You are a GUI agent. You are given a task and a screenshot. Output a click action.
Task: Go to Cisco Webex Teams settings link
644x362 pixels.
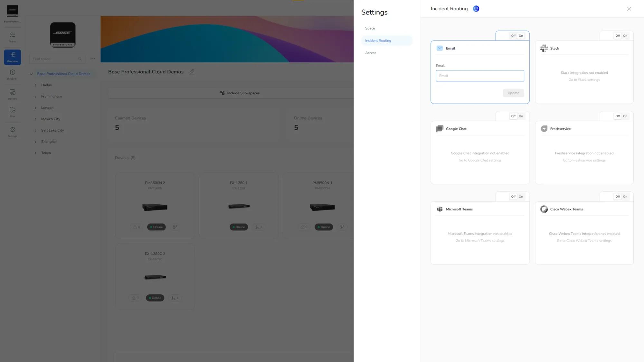coord(584,241)
